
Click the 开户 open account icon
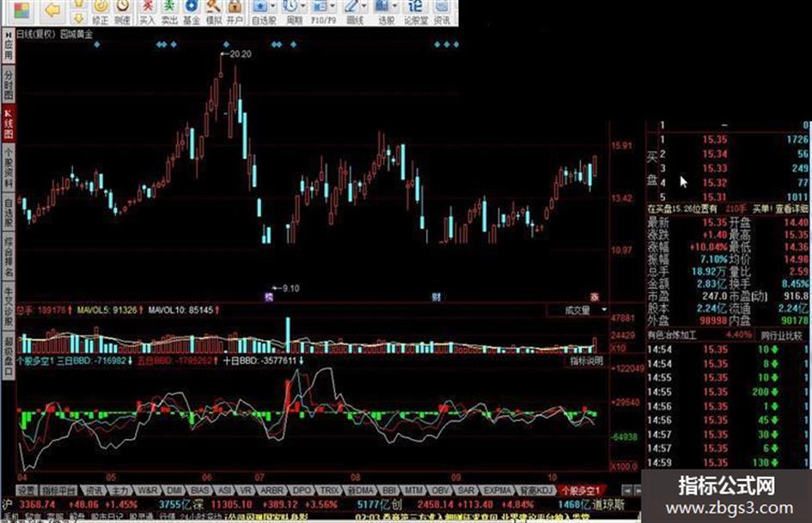point(235,12)
